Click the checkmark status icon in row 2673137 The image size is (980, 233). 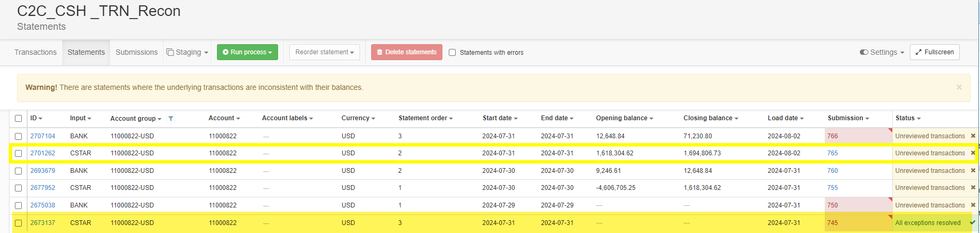973,222
